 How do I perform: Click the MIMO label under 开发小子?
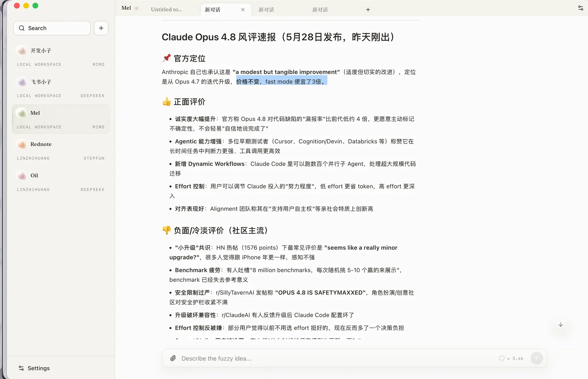[98, 65]
